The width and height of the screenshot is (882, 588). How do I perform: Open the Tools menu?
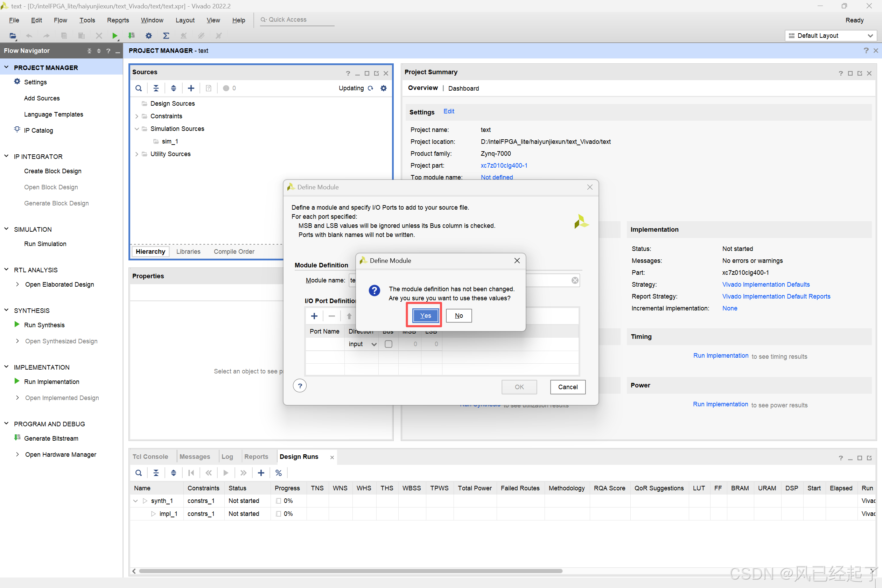pos(87,20)
